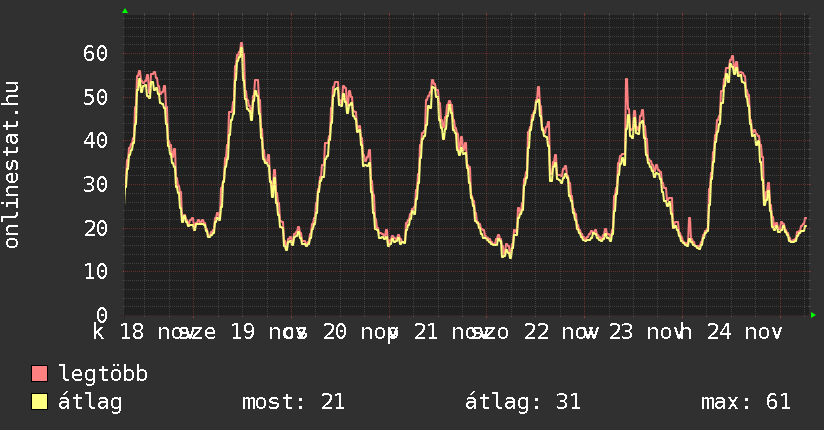Click the 30 label on Y-axis
This screenshot has height=430, width=824.
tap(95, 184)
